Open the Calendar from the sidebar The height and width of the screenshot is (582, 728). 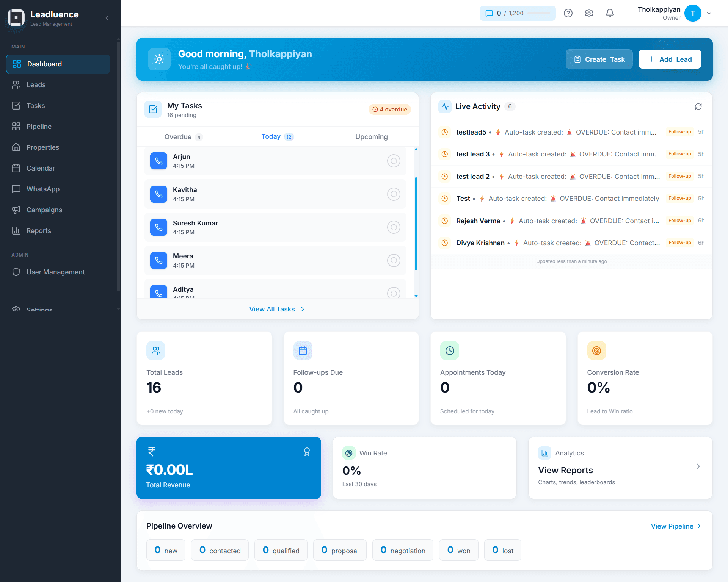[41, 168]
